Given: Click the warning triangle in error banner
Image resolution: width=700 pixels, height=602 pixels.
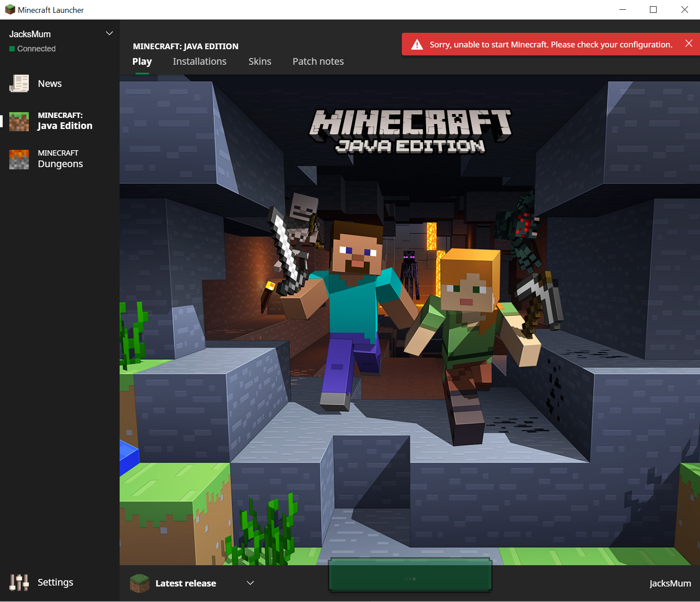Looking at the screenshot, I should pyautogui.click(x=417, y=45).
